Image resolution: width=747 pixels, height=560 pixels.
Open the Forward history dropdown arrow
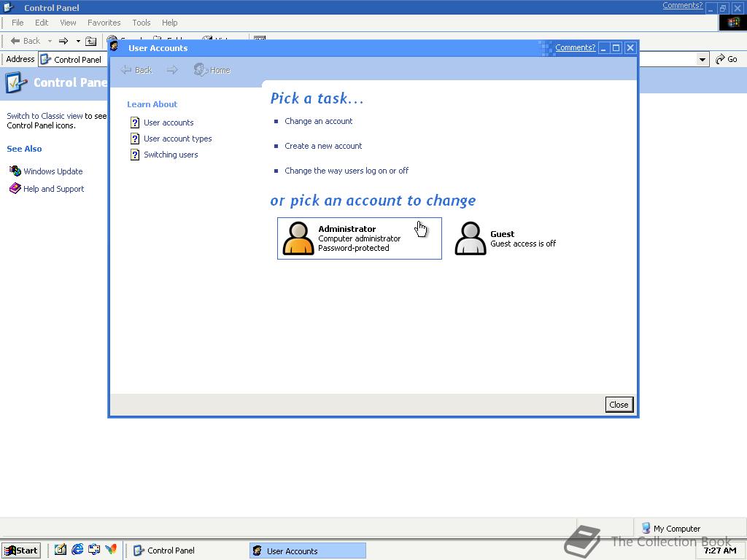pos(78,41)
